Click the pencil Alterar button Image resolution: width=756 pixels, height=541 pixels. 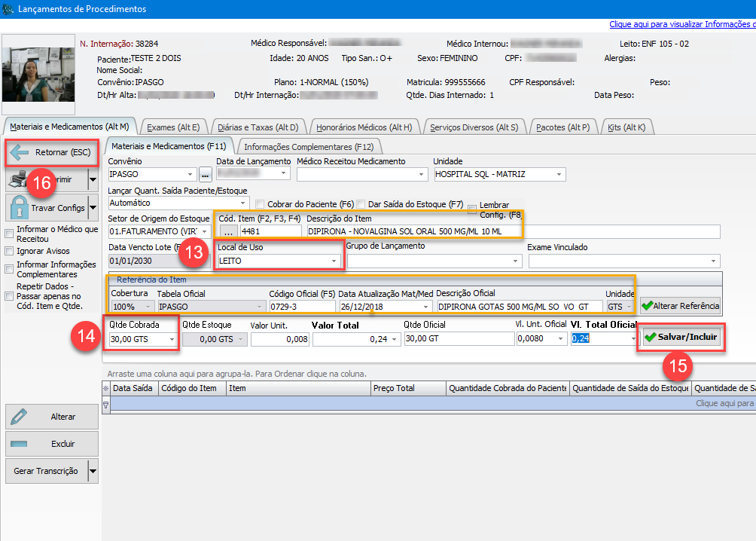click(x=52, y=417)
